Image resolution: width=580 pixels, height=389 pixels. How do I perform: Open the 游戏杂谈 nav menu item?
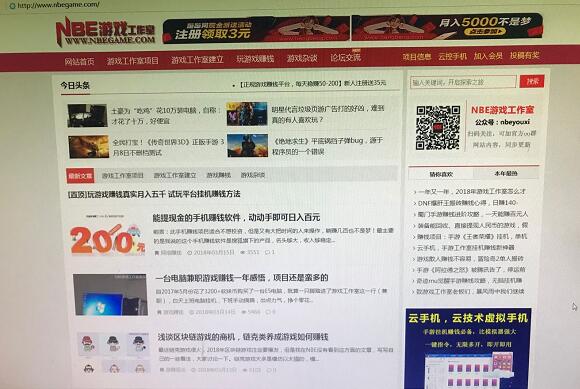[x=302, y=58]
